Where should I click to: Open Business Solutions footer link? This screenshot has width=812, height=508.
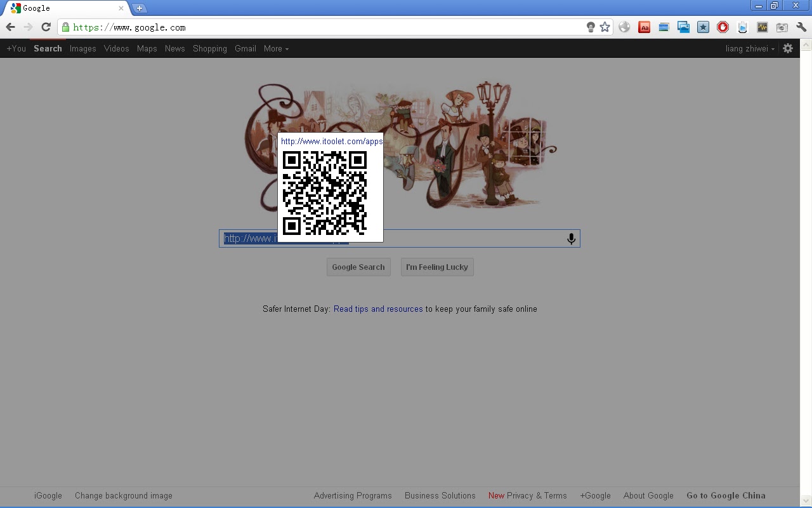[440, 495]
